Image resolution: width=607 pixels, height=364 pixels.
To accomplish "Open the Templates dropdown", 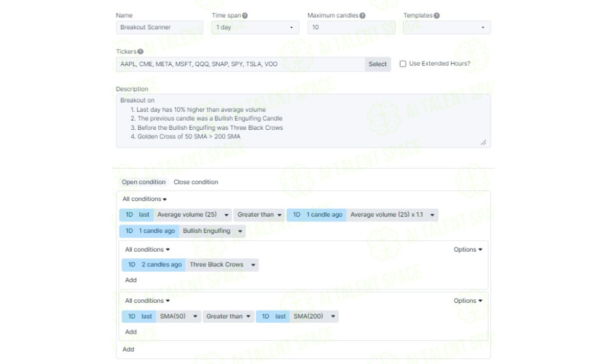I will pyautogui.click(x=447, y=27).
